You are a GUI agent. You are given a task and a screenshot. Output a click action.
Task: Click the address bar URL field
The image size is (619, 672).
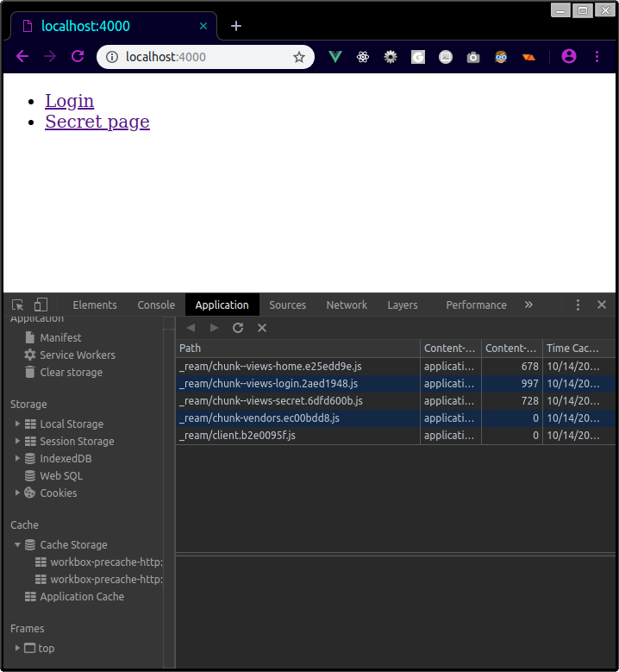coord(205,57)
